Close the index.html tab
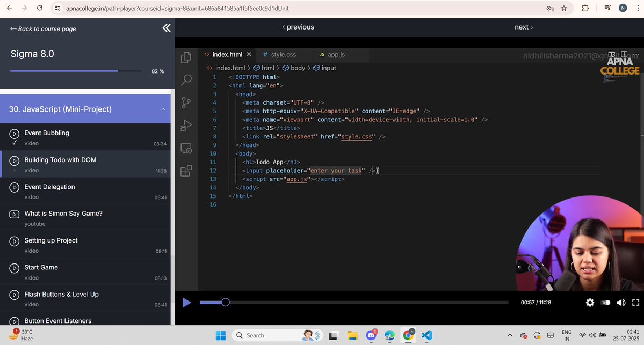The width and height of the screenshot is (644, 345). click(249, 55)
